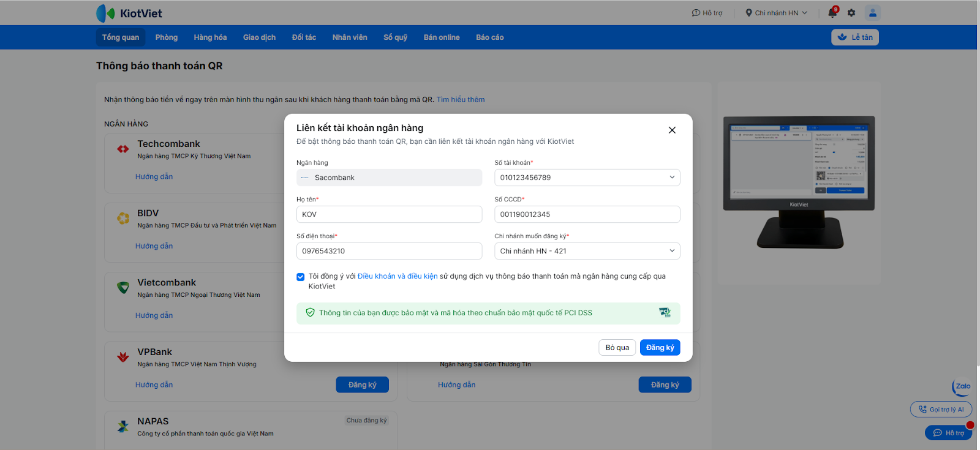Screen dimensions: 980x450
Task: Open the Phòng menu
Action: [x=167, y=37]
